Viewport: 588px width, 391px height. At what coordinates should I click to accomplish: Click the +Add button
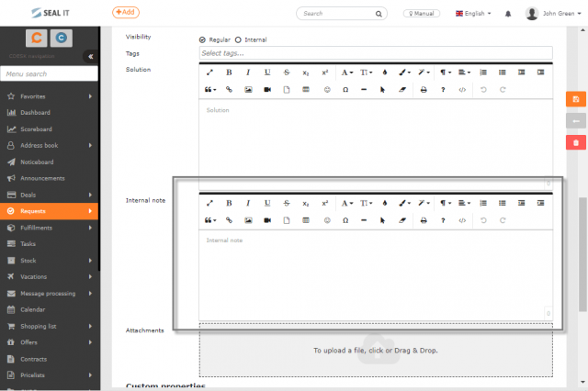126,12
